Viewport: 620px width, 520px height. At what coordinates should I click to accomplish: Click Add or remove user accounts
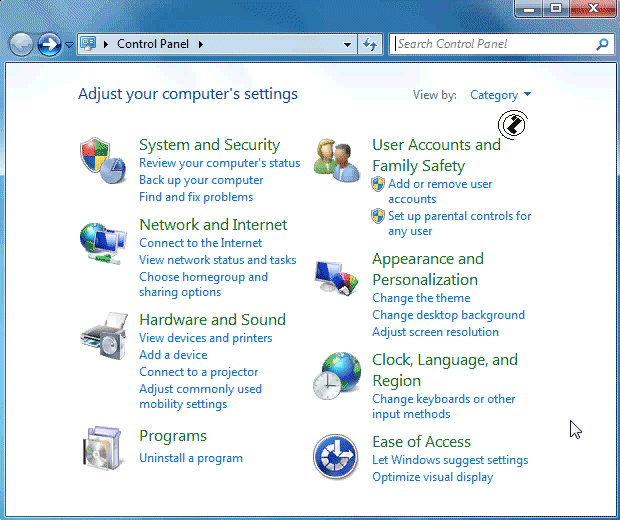point(440,191)
